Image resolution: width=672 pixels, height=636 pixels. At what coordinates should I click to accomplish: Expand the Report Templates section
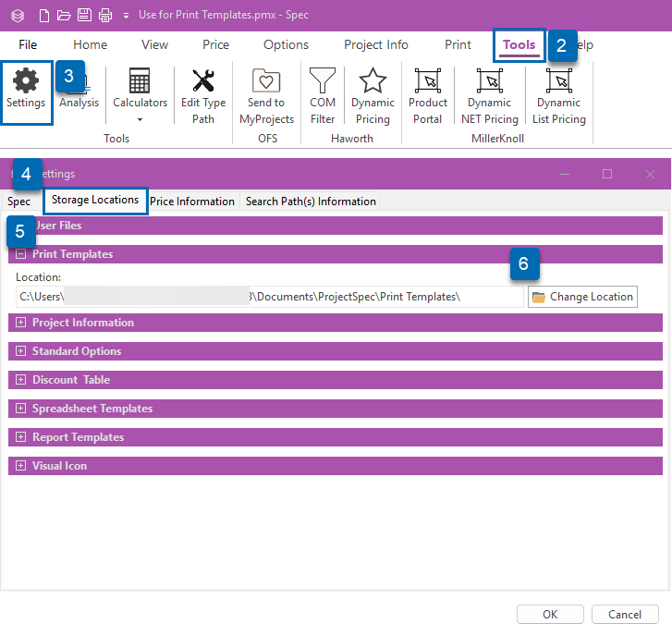tap(20, 437)
